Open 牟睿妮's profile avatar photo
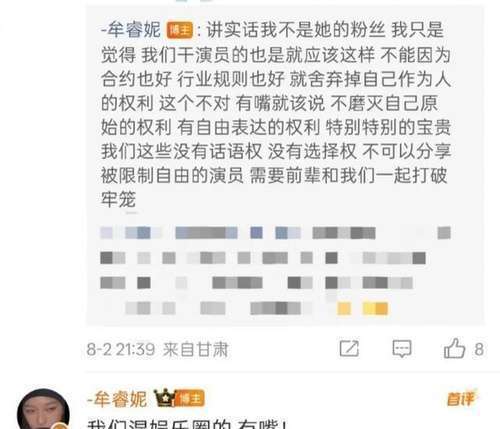The image size is (500, 429). [x=43, y=409]
